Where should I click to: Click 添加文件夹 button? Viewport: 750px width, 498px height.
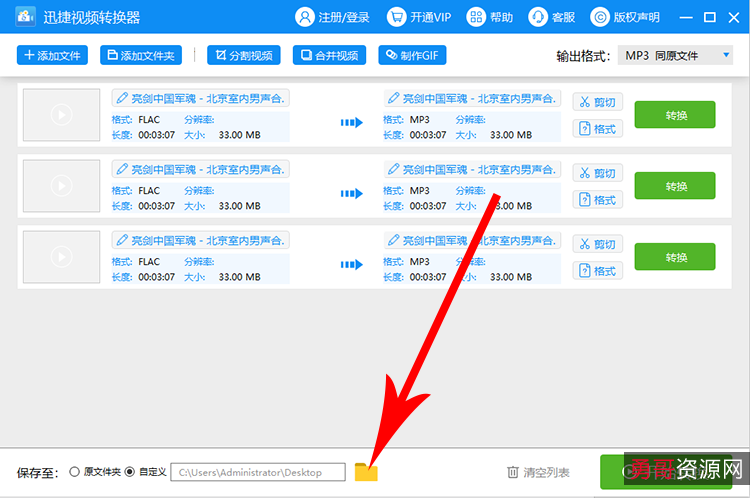click(x=141, y=55)
